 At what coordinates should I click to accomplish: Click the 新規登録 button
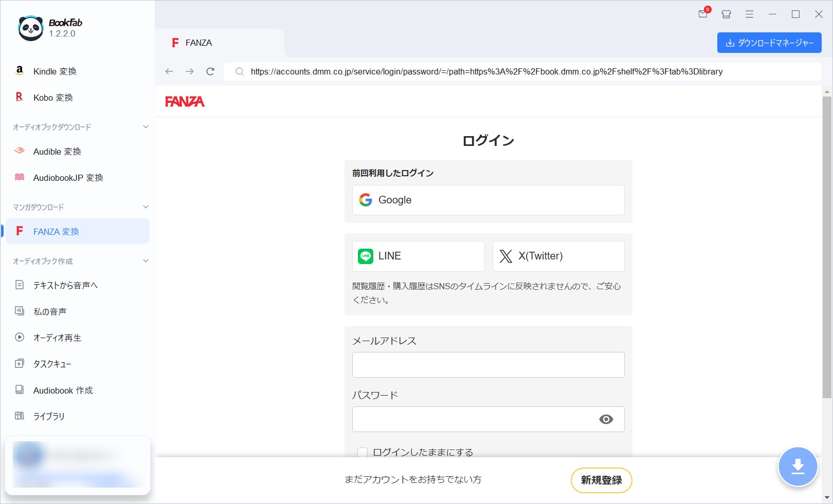tap(601, 480)
